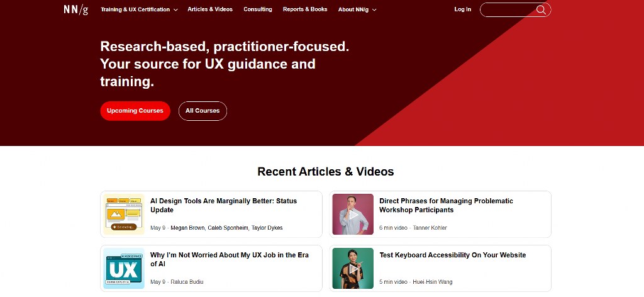This screenshot has height=297, width=644.
Task: Click the All Courses button
Action: click(203, 111)
